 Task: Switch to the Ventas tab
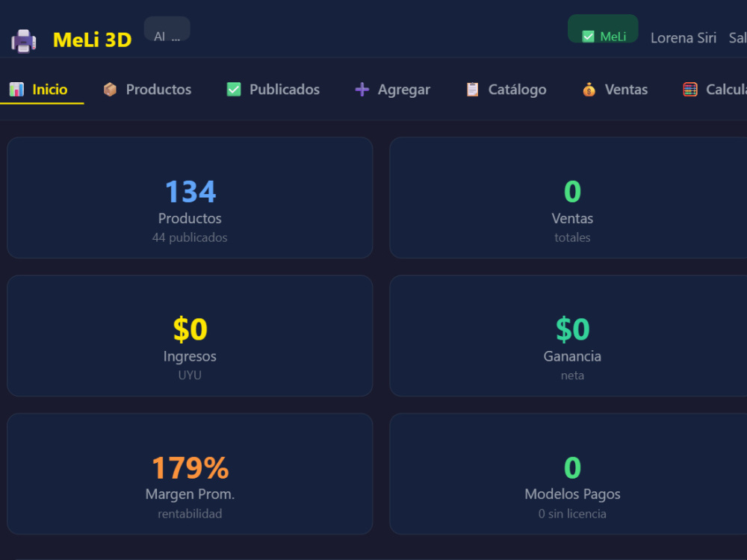(615, 90)
